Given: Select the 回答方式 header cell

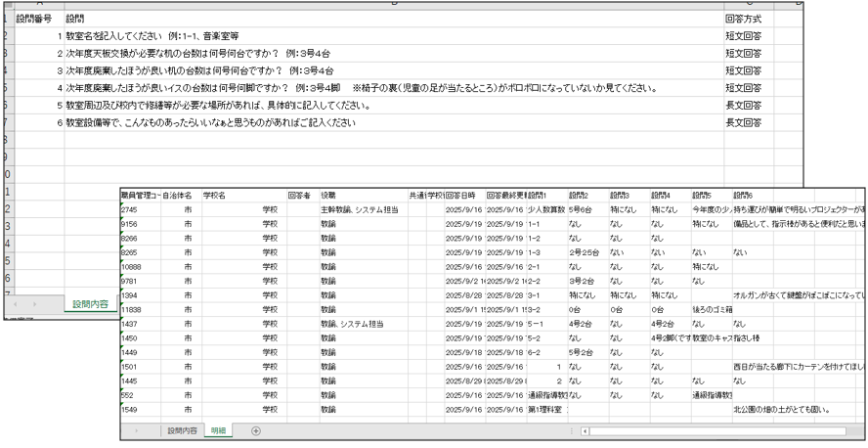Looking at the screenshot, I should [x=743, y=19].
